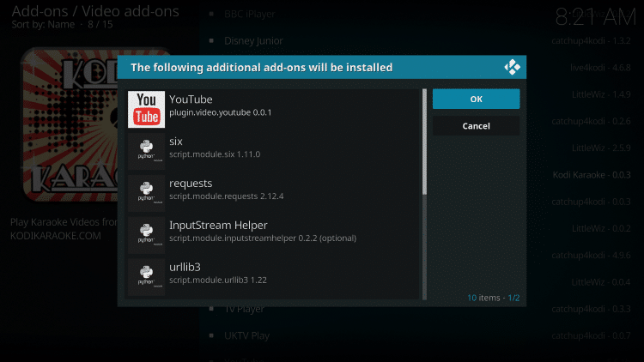Viewport: 644px width, 362px height.
Task: Click 'script.module.requests 2.12.4' text
Action: point(227,196)
